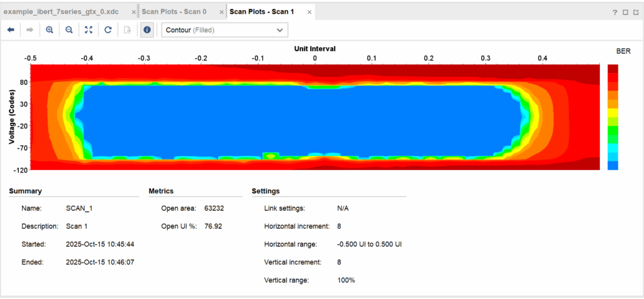Image resolution: width=644 pixels, height=299 pixels.
Task: Maximize the scan plot panel
Action: (625, 12)
